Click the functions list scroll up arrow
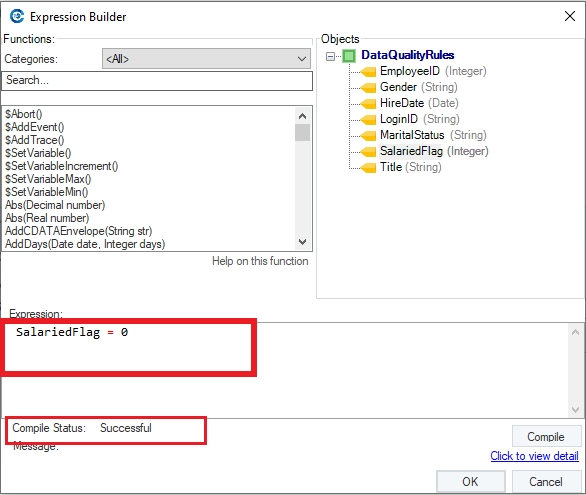 point(302,116)
